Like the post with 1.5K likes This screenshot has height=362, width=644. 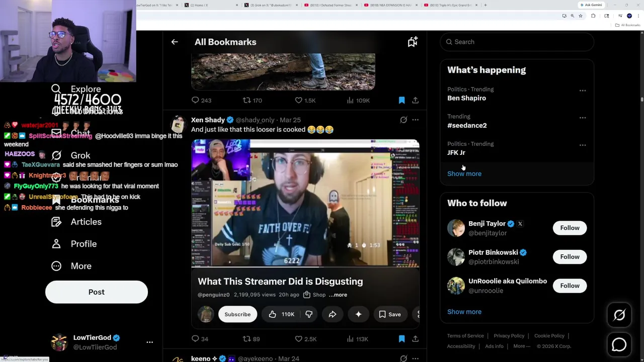click(x=305, y=100)
